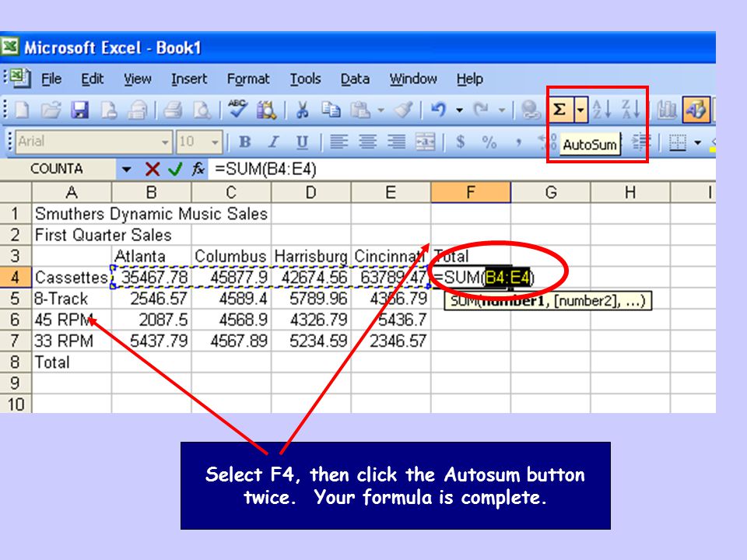The width and height of the screenshot is (747, 560).
Task: Click the formula bar text =SUM(B4:E4)
Action: pos(266,169)
